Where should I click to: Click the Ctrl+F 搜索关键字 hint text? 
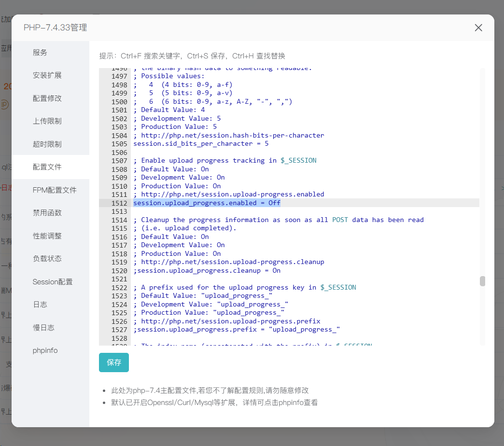click(x=152, y=56)
